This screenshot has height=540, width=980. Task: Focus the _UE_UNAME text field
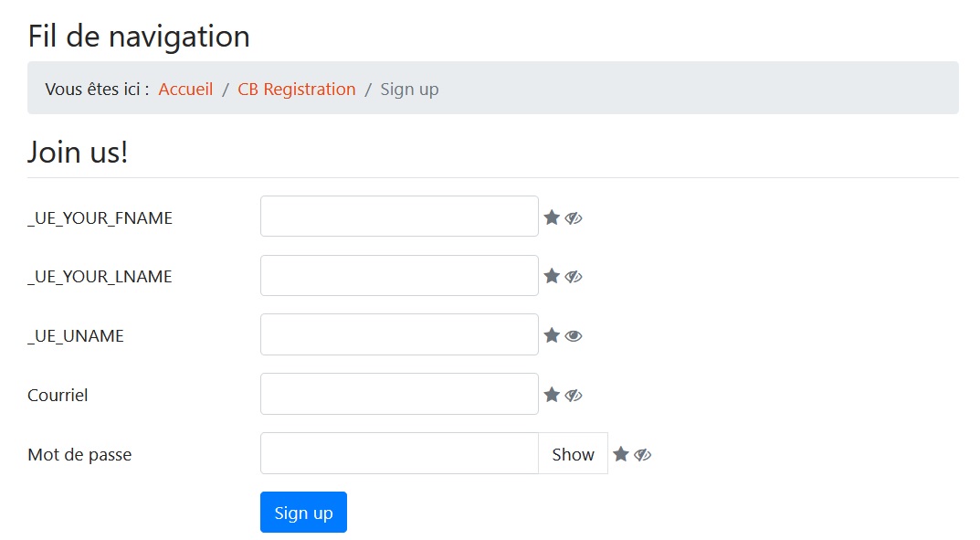[x=399, y=335]
